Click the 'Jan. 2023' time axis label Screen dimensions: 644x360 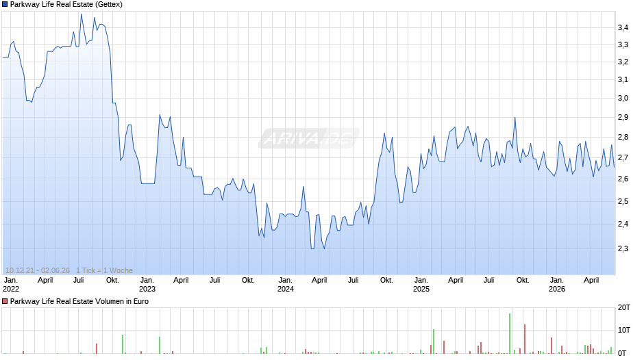pos(147,285)
